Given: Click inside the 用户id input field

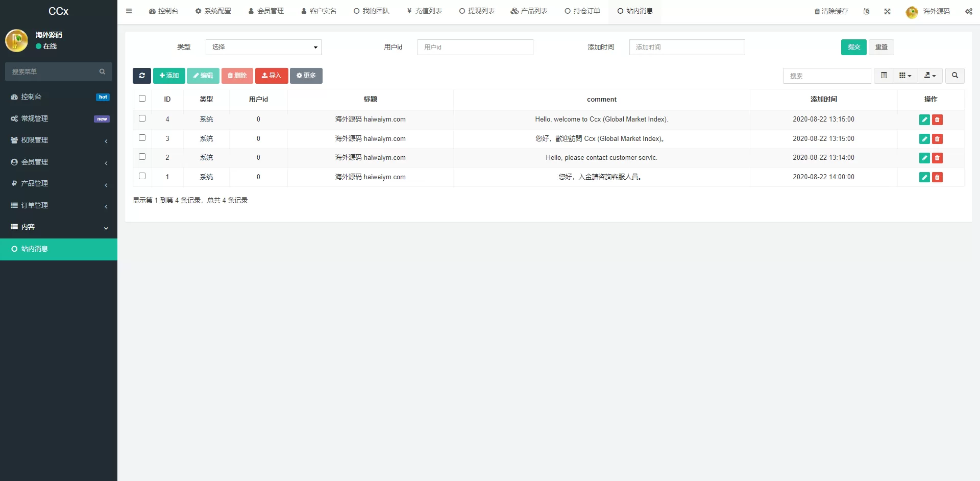Looking at the screenshot, I should point(475,47).
